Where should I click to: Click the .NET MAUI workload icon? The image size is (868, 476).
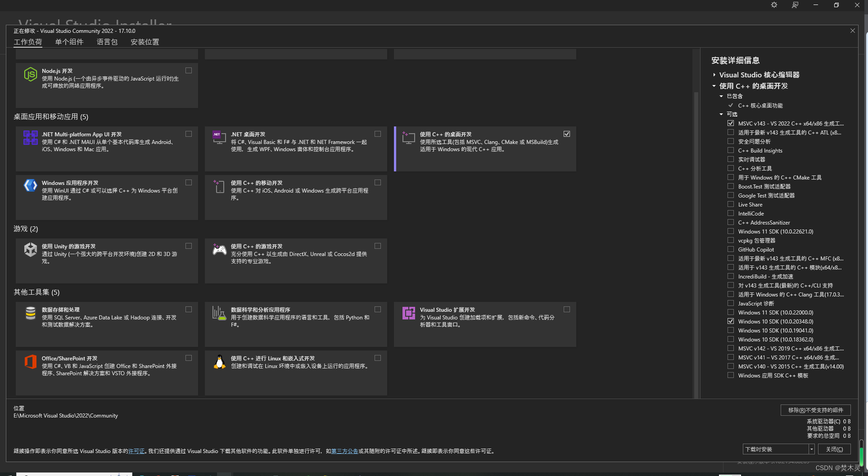click(x=30, y=138)
